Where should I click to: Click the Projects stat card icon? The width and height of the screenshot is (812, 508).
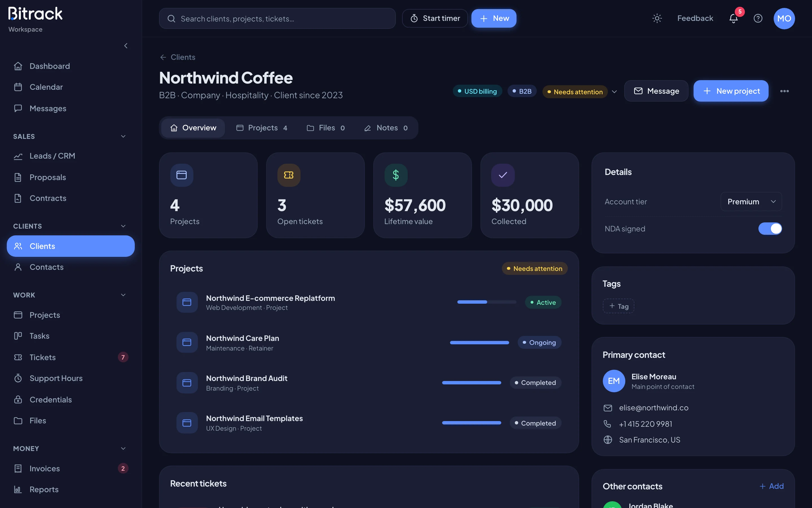(x=182, y=175)
